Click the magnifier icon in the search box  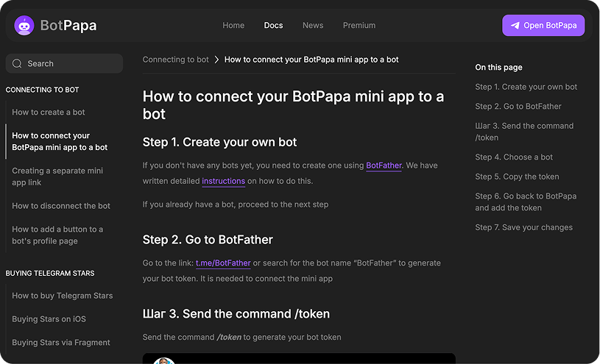17,64
